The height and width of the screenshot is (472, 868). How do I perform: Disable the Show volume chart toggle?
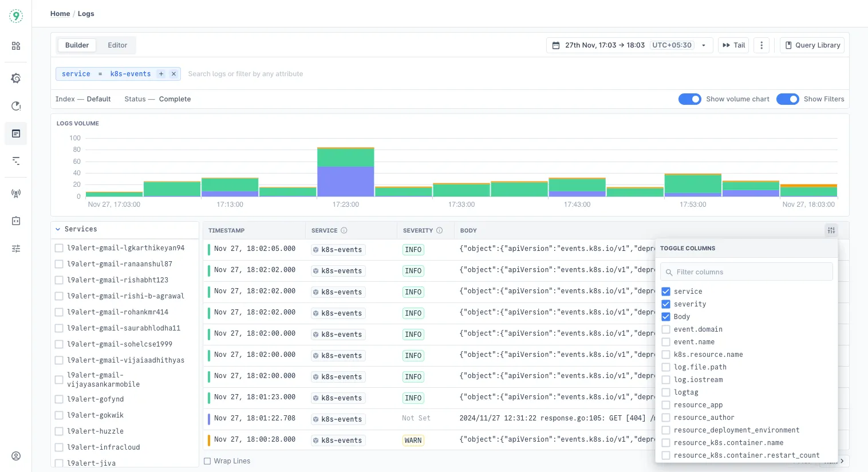click(689, 99)
